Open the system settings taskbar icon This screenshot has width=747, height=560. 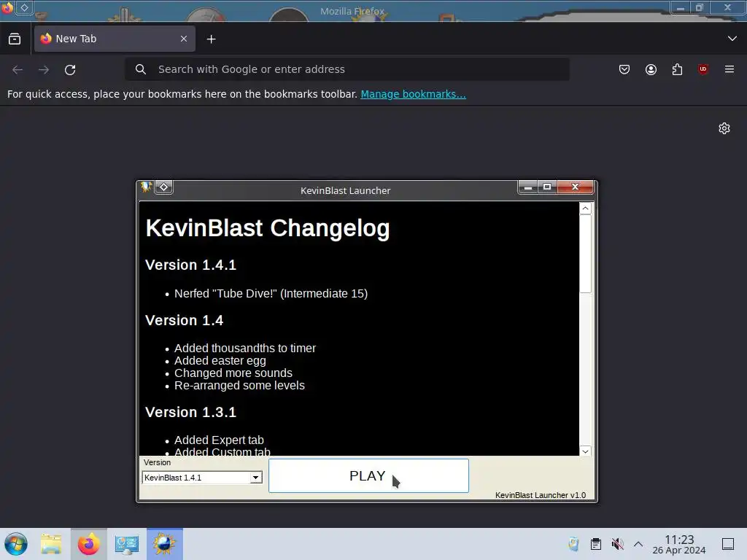(127, 544)
